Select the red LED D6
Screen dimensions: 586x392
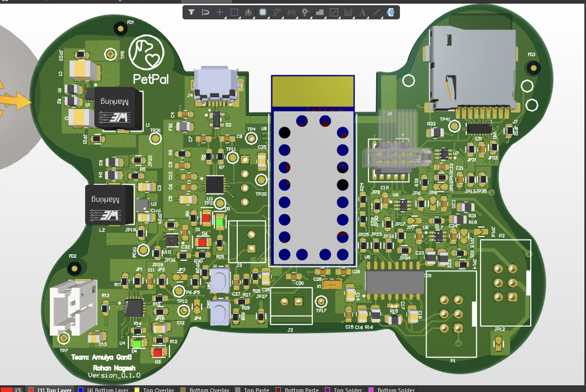(x=202, y=242)
